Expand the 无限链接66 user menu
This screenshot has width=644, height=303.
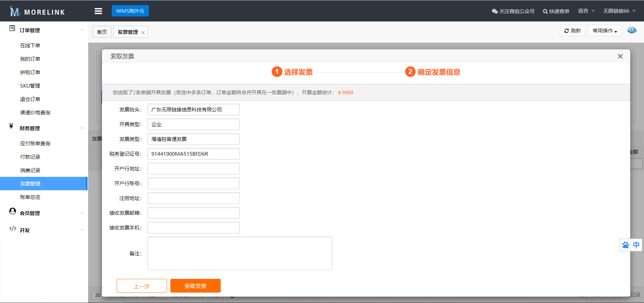619,11
